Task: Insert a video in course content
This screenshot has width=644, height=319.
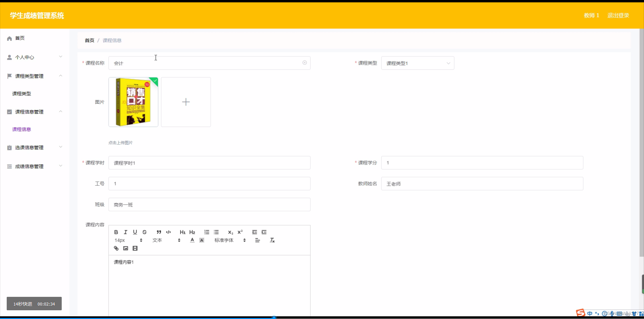Action: 135,248
